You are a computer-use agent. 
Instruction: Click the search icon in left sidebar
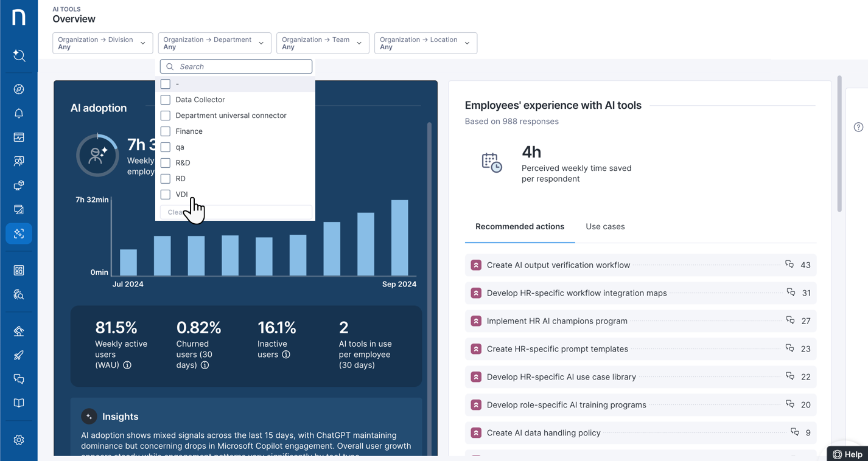point(19,56)
